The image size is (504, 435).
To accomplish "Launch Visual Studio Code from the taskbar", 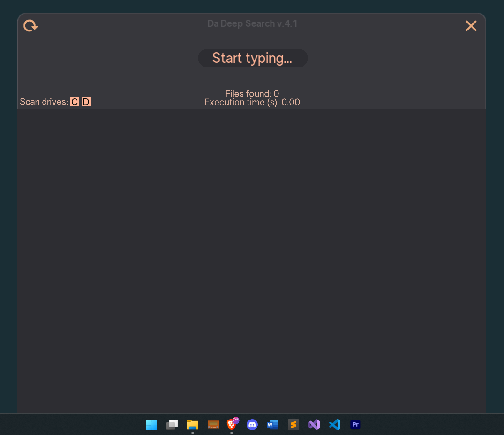I will 334,425.
